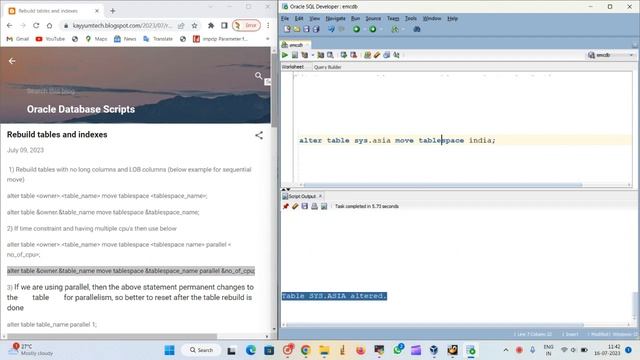The image size is (640, 360).
Task: Clear the Script Output with eraser icon
Action: [x=295, y=207]
